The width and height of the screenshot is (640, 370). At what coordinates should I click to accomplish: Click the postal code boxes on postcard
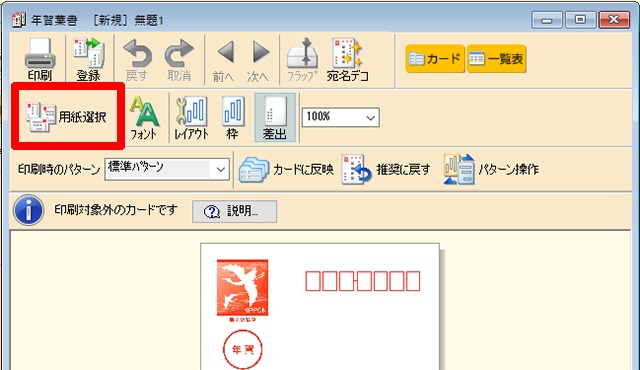click(x=362, y=281)
